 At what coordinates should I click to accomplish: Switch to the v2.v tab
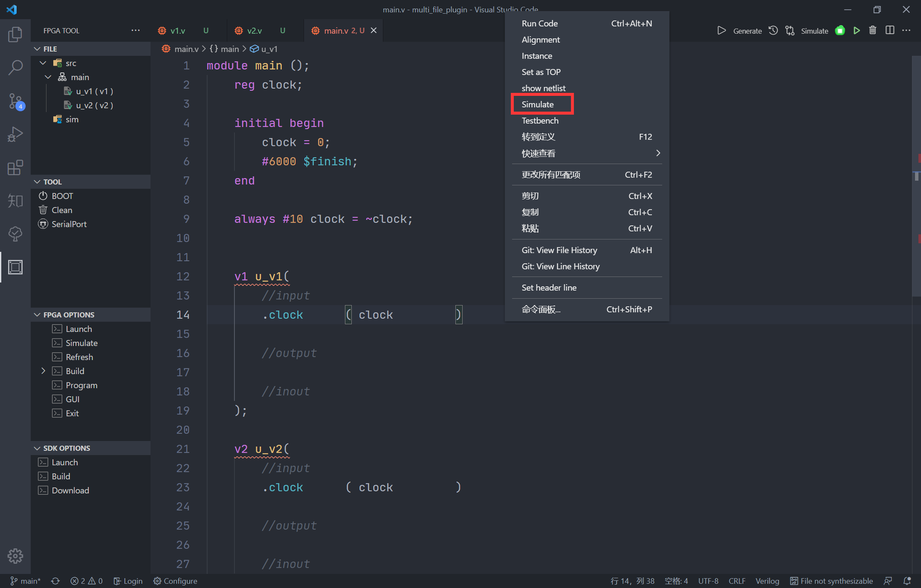(254, 30)
